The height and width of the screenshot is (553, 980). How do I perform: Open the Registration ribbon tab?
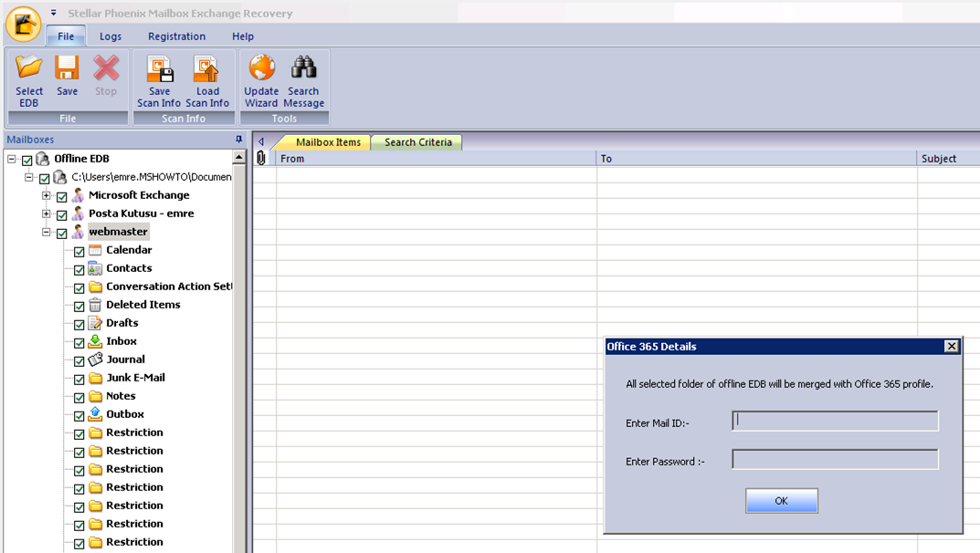coord(177,37)
